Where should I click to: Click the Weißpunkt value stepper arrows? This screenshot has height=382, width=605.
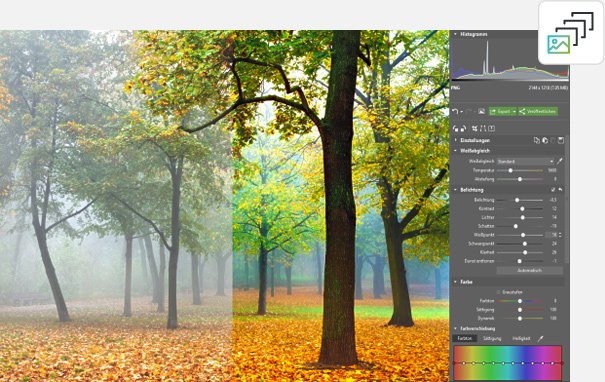point(560,235)
